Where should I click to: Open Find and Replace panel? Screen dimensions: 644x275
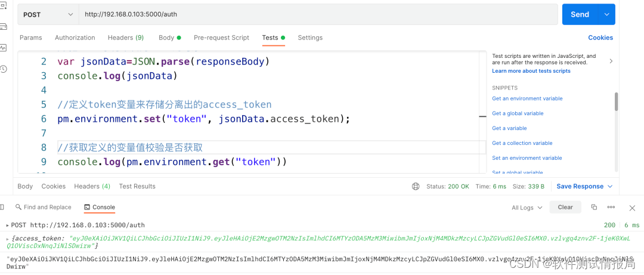43,207
